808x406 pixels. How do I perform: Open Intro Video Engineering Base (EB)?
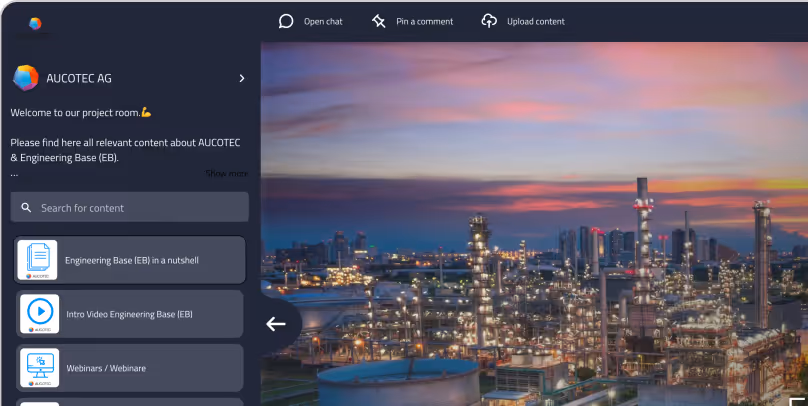(129, 314)
